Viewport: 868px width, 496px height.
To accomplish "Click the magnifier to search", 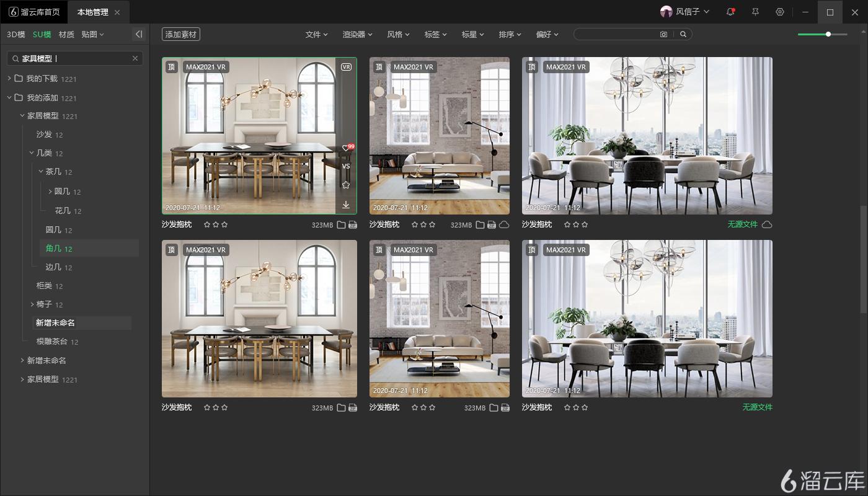I will pyautogui.click(x=683, y=34).
